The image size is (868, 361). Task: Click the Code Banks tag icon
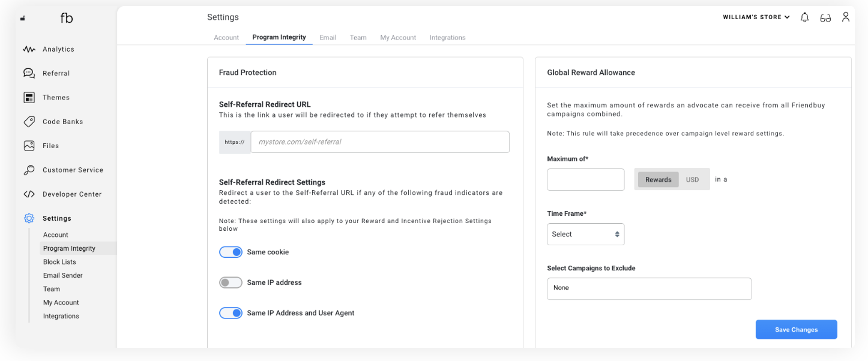(x=29, y=122)
